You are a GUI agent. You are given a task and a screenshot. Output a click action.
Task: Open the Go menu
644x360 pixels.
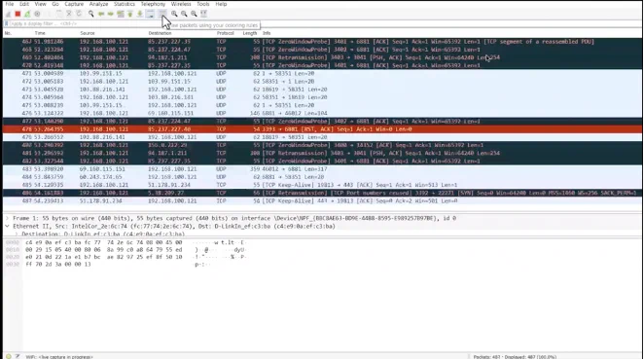pyautogui.click(x=55, y=4)
